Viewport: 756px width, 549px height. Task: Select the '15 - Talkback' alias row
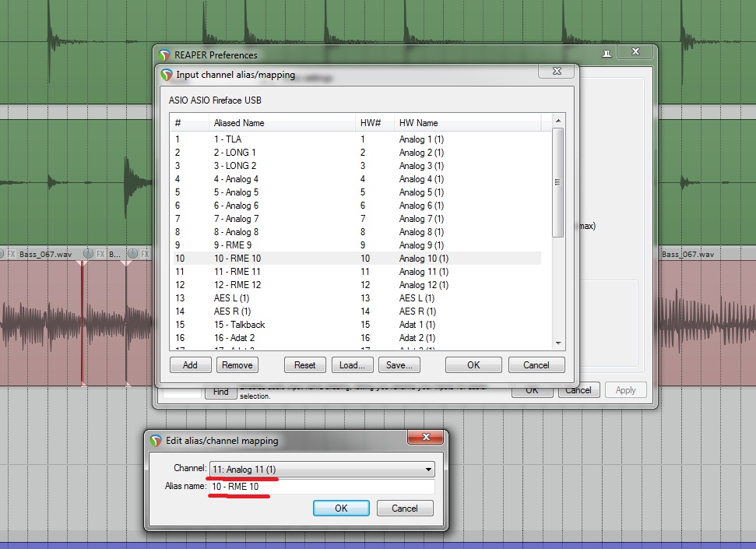tap(240, 325)
